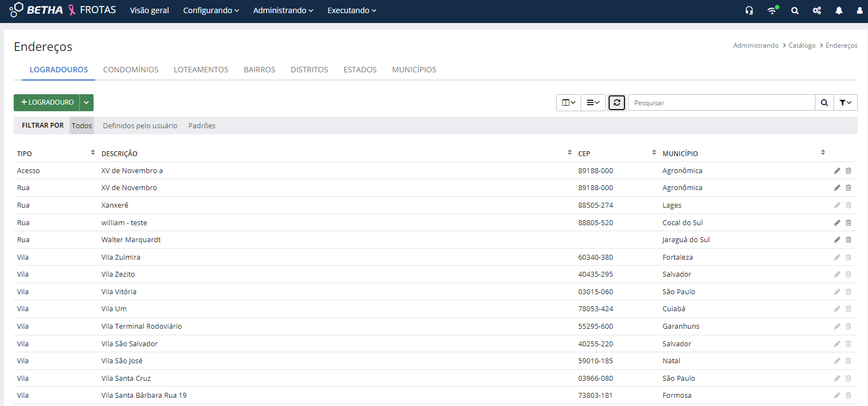Switch to the LOTEAMENTOS tab
Viewport: 868px width, 406px height.
click(x=201, y=70)
